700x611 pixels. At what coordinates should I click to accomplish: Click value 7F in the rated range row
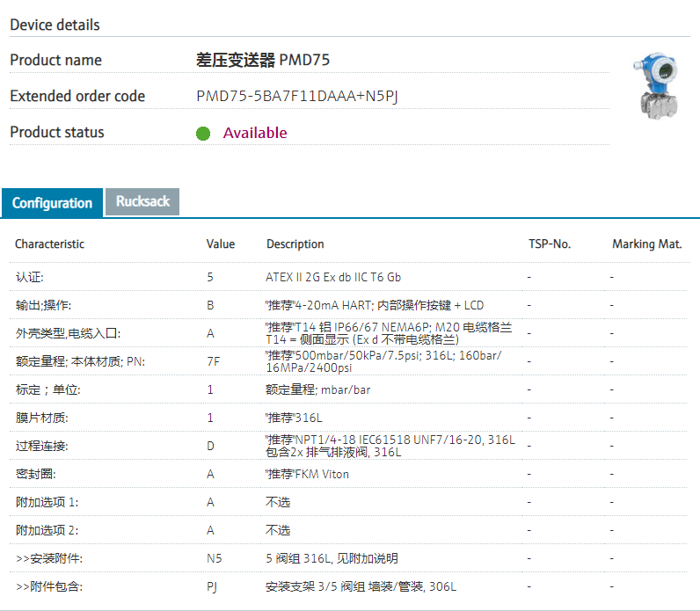pos(213,361)
